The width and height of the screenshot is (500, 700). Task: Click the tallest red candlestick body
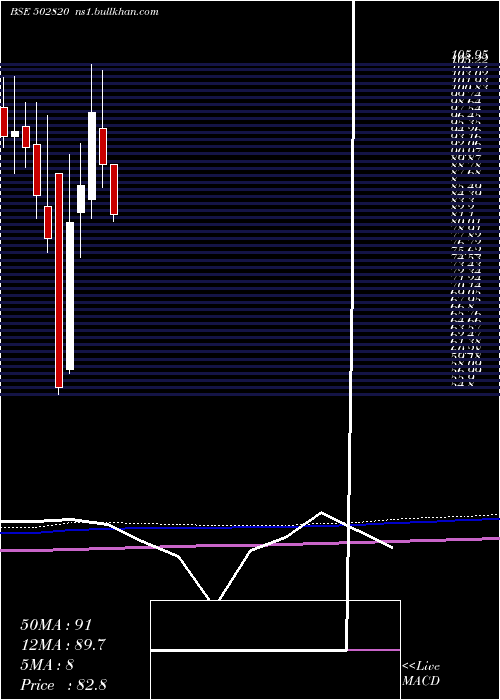click(59, 280)
